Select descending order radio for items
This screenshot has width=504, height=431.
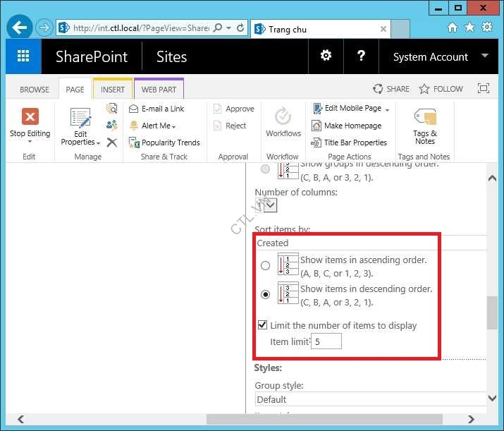[265, 295]
